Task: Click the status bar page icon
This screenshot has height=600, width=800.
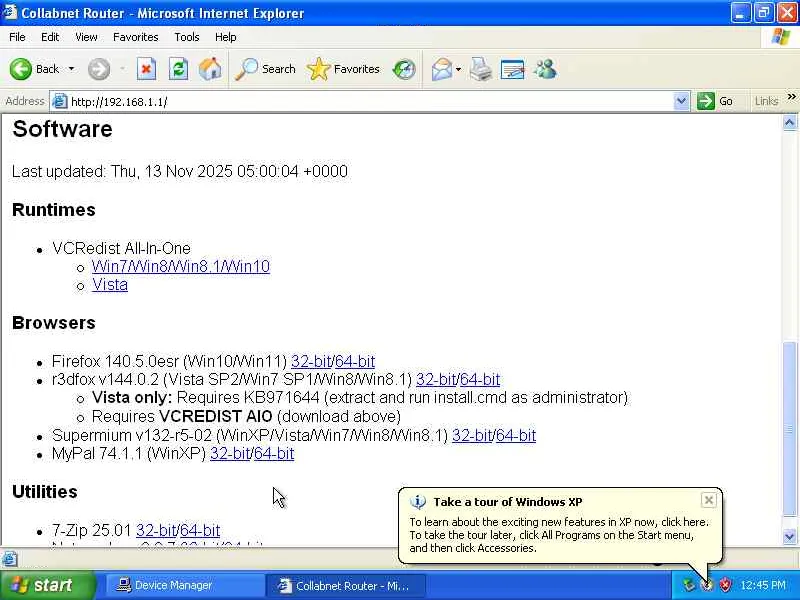Action: 9,559
